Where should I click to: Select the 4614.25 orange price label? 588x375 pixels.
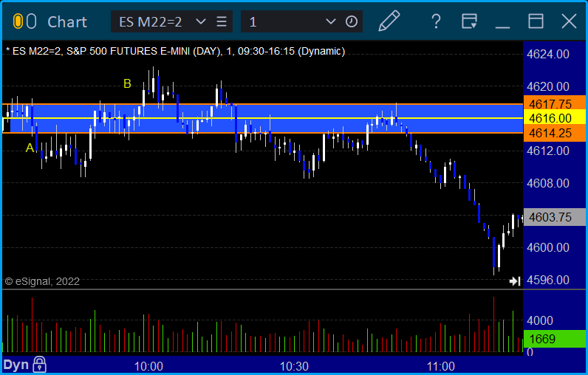pos(554,133)
